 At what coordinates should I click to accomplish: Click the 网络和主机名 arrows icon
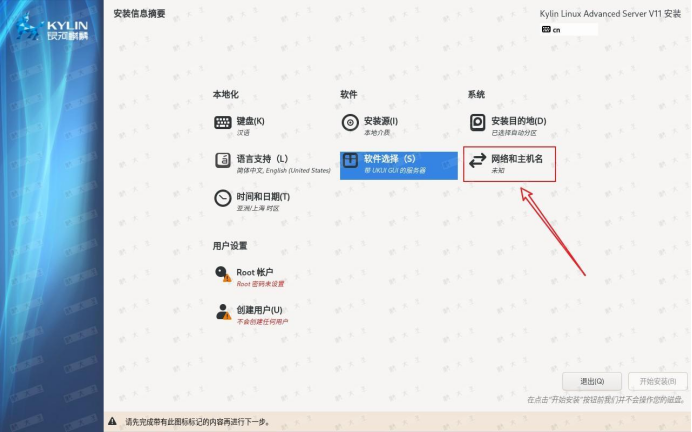[477, 160]
